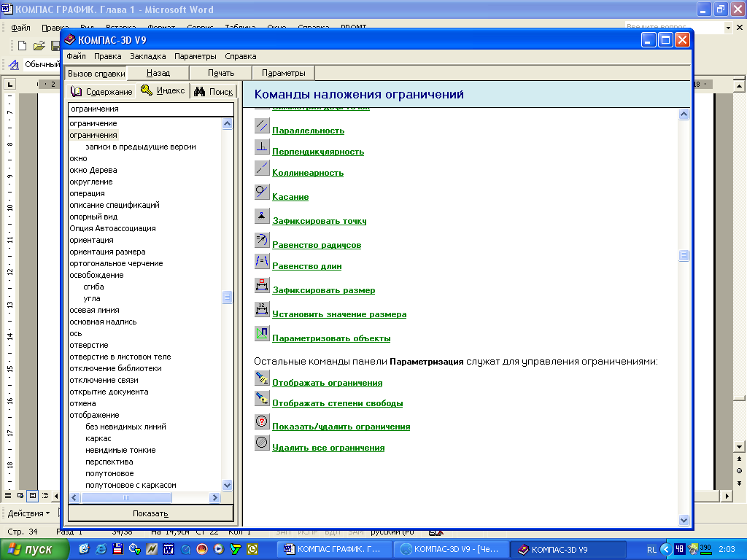Image resolution: width=747 pixels, height=560 pixels.
Task: Click the Set dimension value icon
Action: (x=262, y=309)
